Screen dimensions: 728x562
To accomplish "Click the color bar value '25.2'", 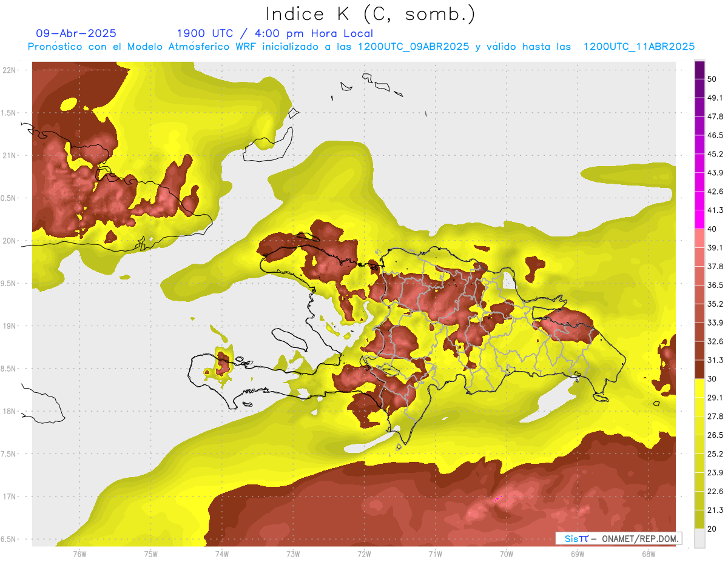I will click(715, 453).
